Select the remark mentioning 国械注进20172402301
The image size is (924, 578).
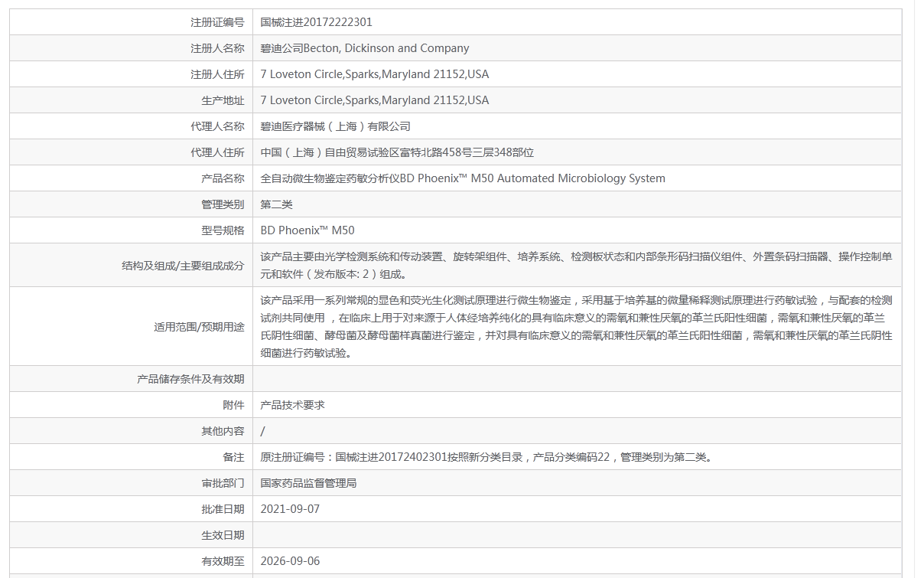(487, 457)
